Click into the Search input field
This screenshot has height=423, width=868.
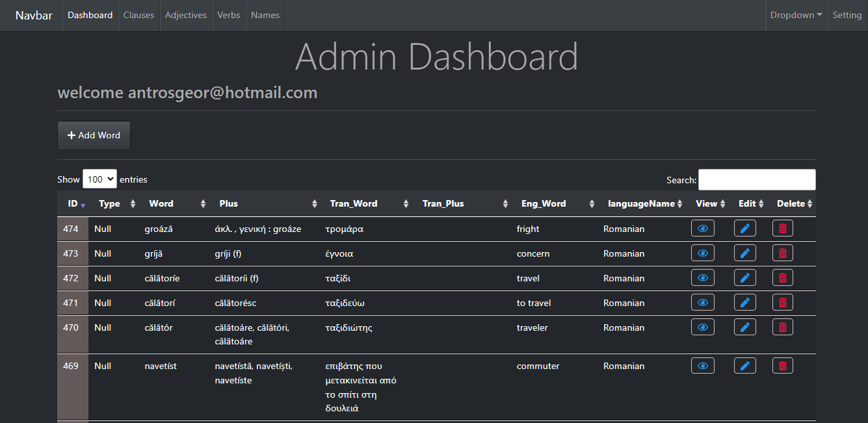click(756, 180)
